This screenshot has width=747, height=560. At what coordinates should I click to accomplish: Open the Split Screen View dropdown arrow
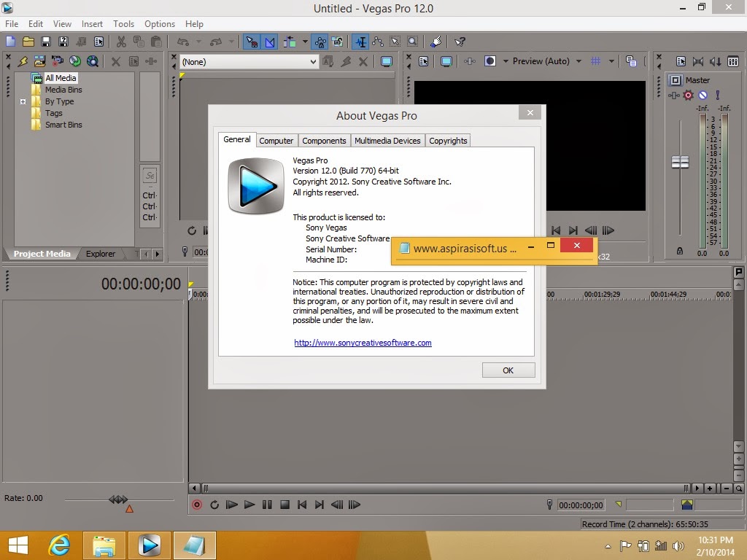click(506, 61)
